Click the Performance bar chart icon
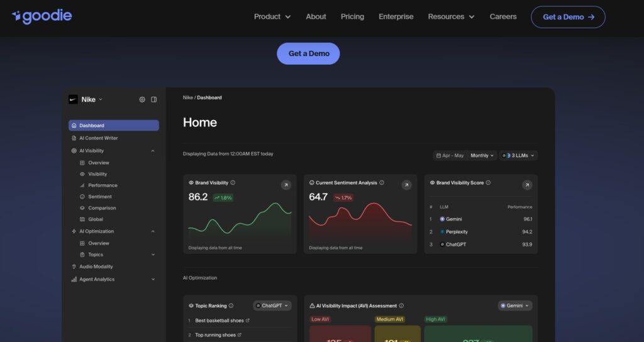 pos(82,185)
